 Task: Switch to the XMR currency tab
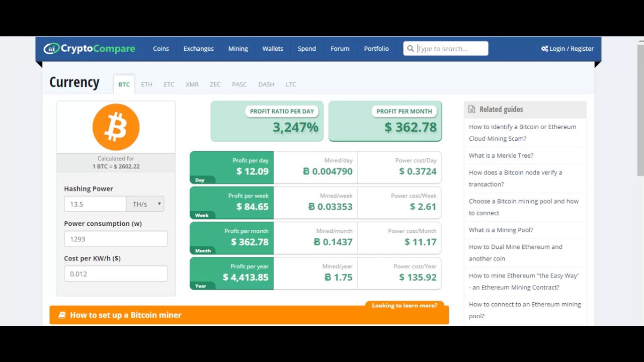(192, 84)
